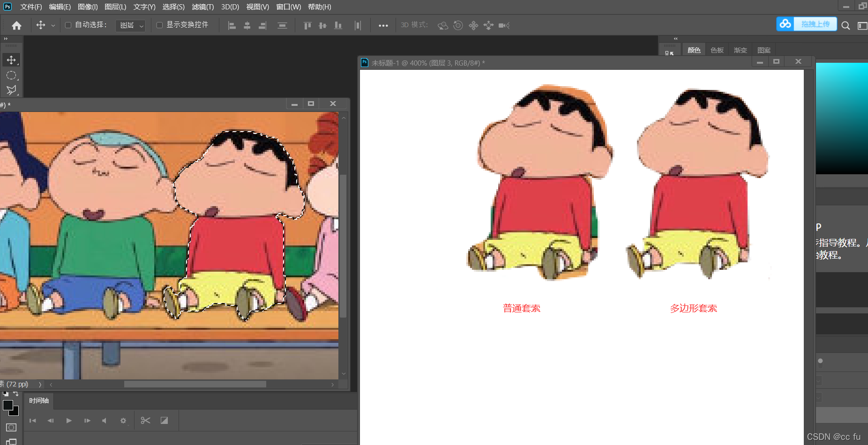Click Align right edges icon
The width and height of the screenshot is (868, 445).
point(262,25)
